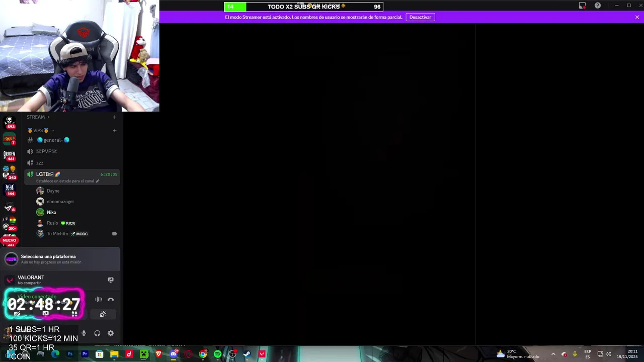
Task: Collapse the VIPS category dropdown
Action: click(x=41, y=131)
